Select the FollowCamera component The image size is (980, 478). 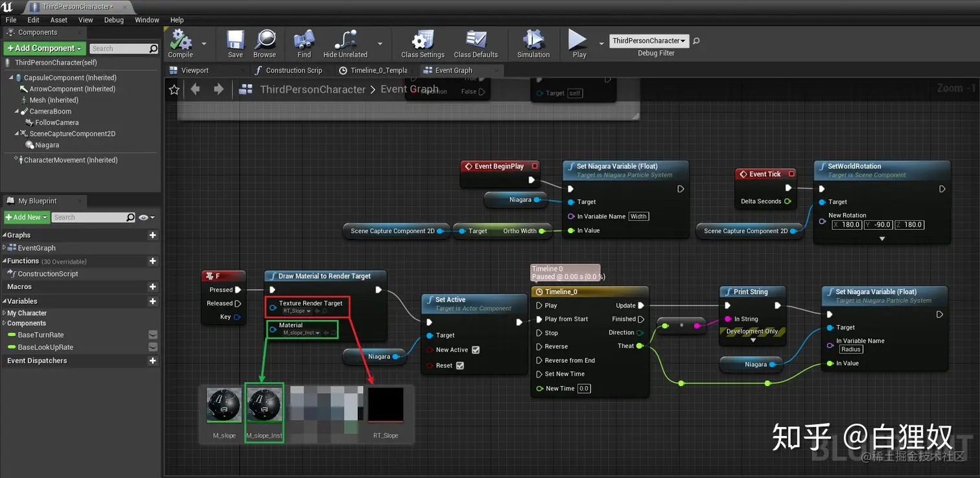(57, 122)
